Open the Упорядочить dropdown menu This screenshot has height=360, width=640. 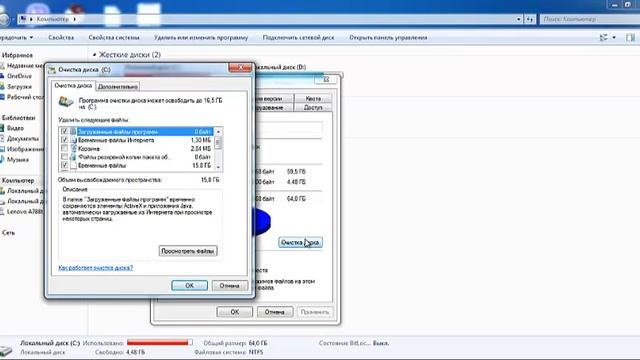pos(16,38)
